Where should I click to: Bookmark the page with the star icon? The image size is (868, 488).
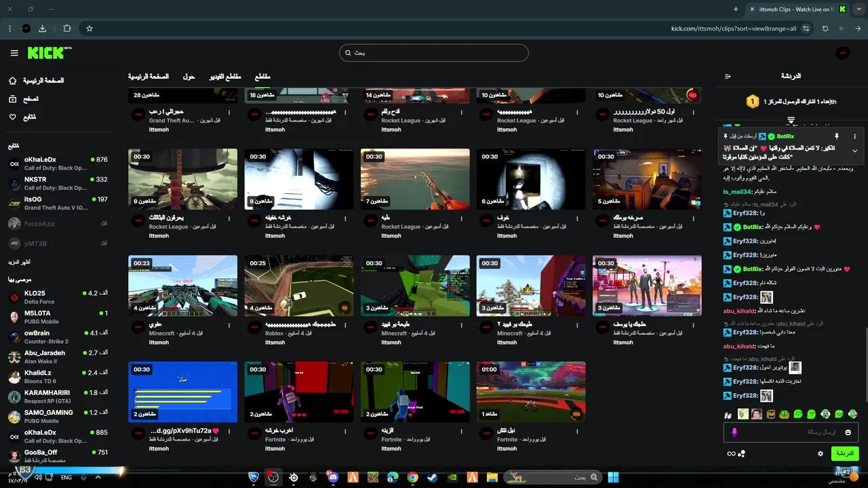(x=89, y=28)
